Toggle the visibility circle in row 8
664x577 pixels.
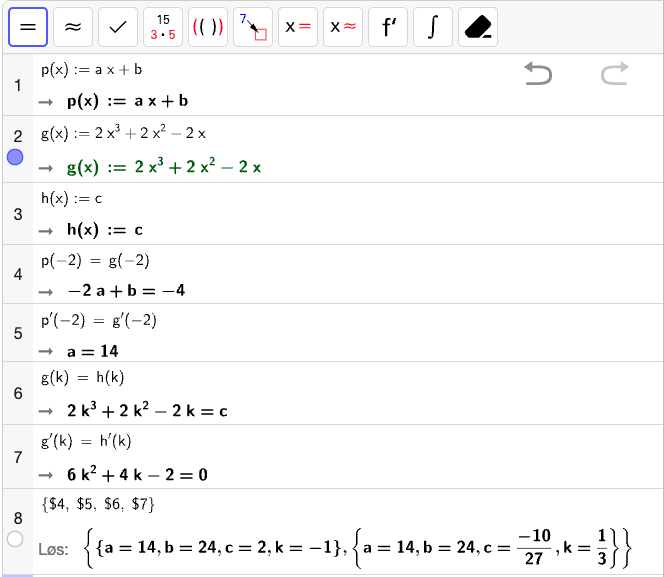coord(15,539)
